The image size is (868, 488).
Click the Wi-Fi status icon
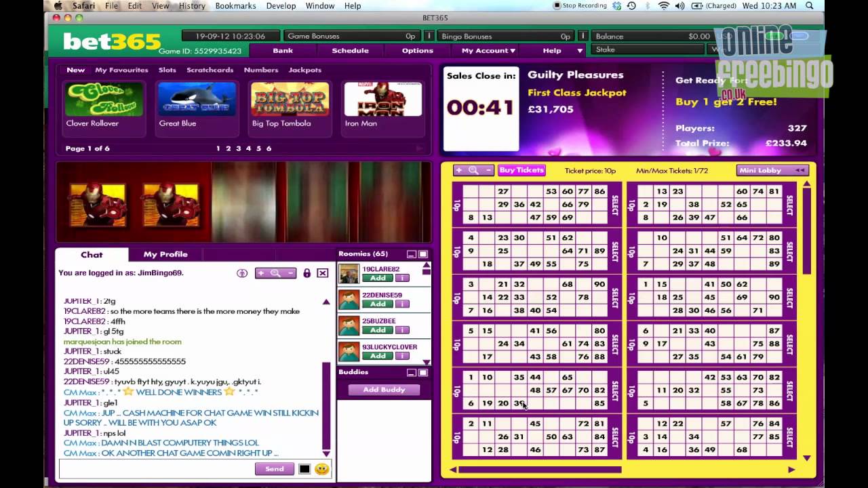[x=663, y=5]
